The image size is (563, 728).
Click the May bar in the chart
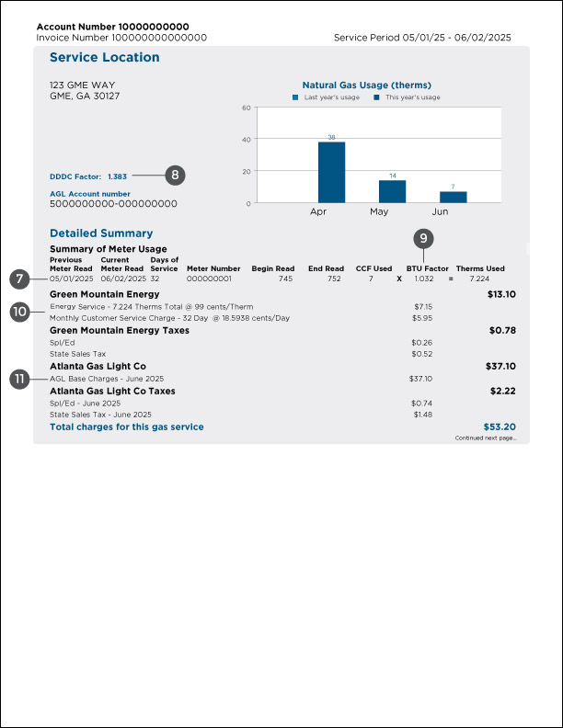(x=393, y=191)
